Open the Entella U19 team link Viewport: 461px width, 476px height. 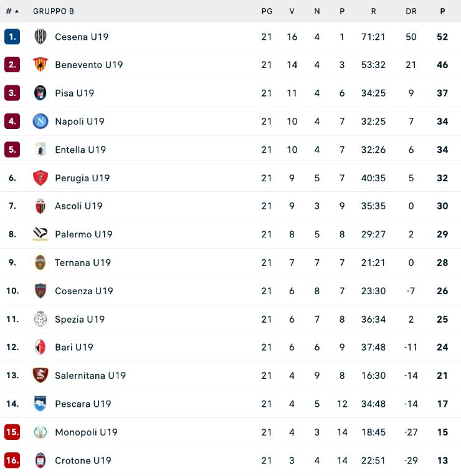tap(80, 150)
